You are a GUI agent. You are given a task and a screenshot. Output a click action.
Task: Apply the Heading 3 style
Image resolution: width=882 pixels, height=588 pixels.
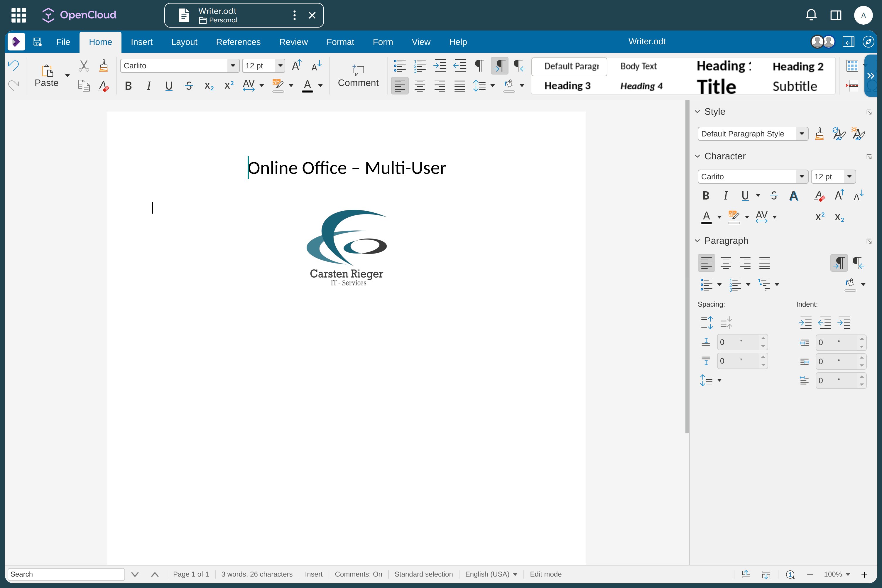tap(567, 86)
